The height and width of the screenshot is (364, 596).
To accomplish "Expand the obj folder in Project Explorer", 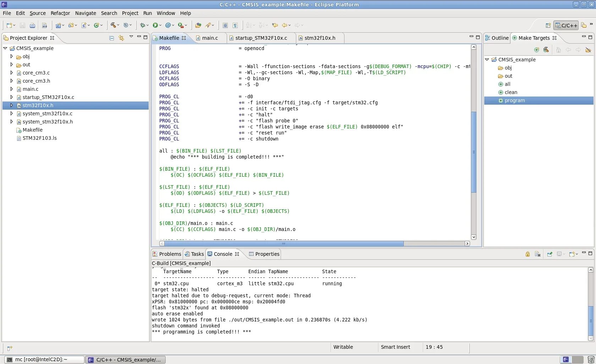I will (12, 56).
